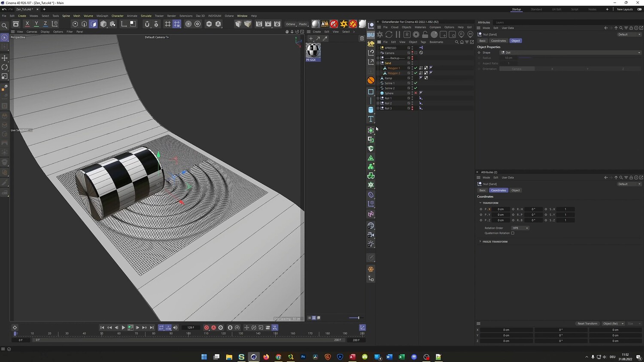Toggle visibility dots for Sphere object
Image resolution: width=644 pixels, height=362 pixels.
(x=412, y=93)
